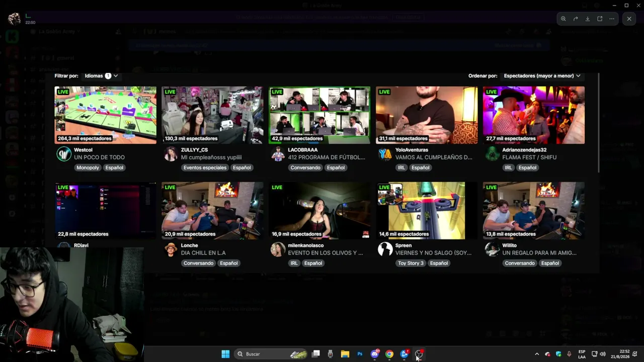Screen dimensions: 644x362
Task: Open the Willito channel avatar
Action: pos(492,249)
